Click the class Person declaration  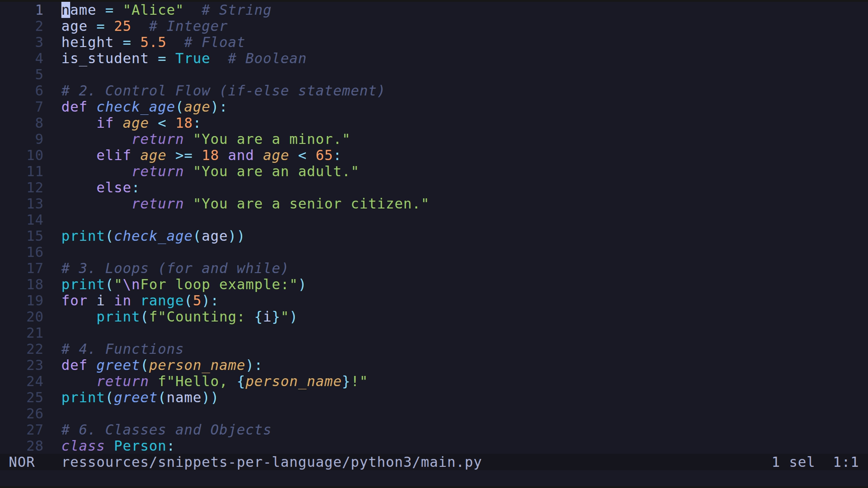pyautogui.click(x=117, y=446)
